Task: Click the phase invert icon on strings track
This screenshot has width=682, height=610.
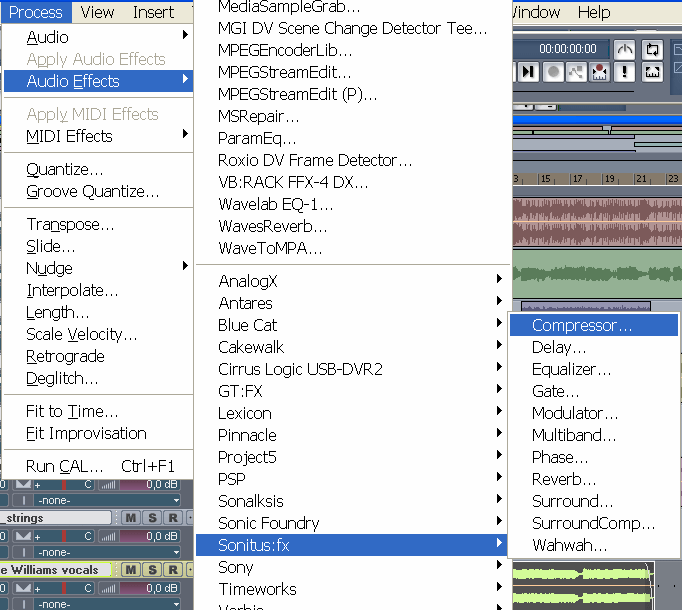Action: tap(23, 536)
